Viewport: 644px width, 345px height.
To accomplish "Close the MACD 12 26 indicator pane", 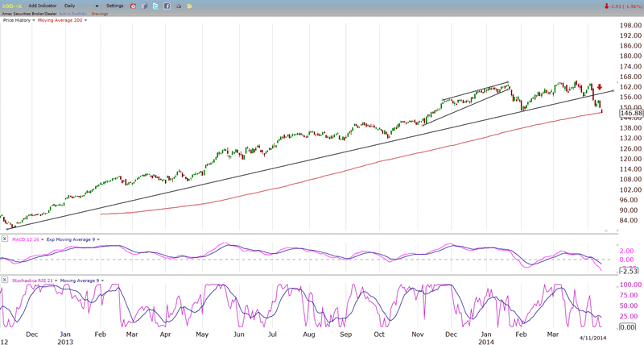I will [x=5, y=239].
